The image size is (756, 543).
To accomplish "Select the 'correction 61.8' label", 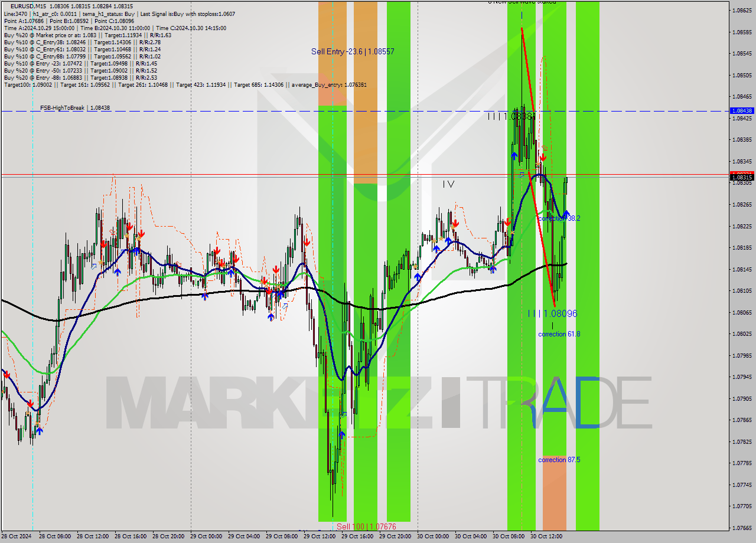I will point(559,334).
